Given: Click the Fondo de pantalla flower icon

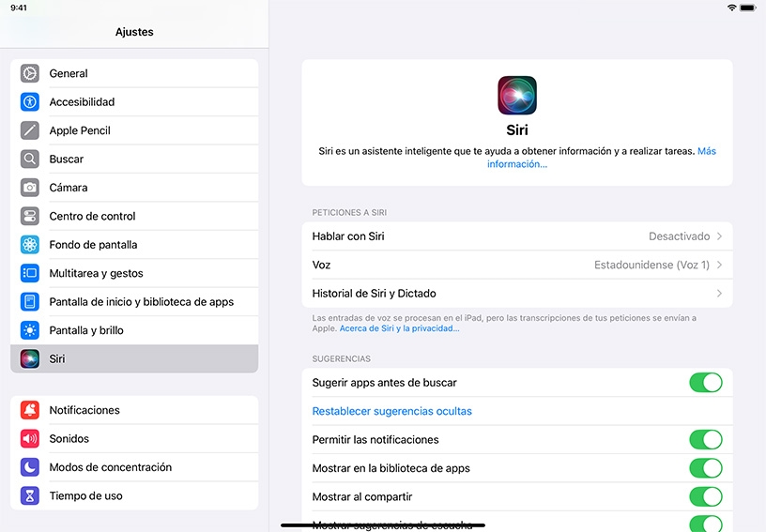Looking at the screenshot, I should pos(30,245).
